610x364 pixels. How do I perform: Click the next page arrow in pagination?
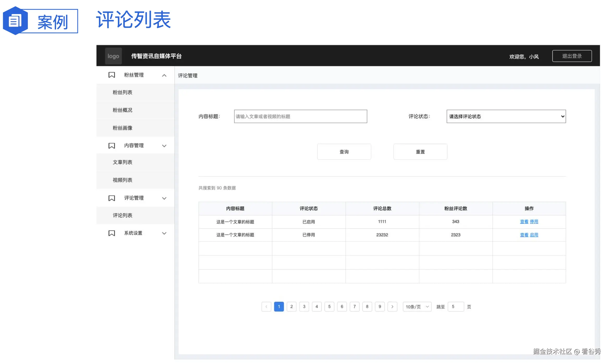pyautogui.click(x=392, y=306)
